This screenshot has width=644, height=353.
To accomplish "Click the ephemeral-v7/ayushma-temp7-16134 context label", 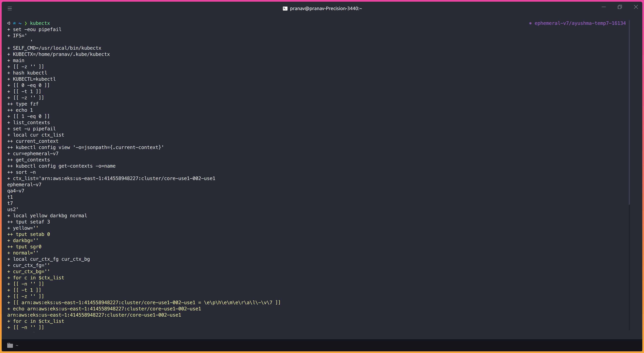I will pos(580,23).
